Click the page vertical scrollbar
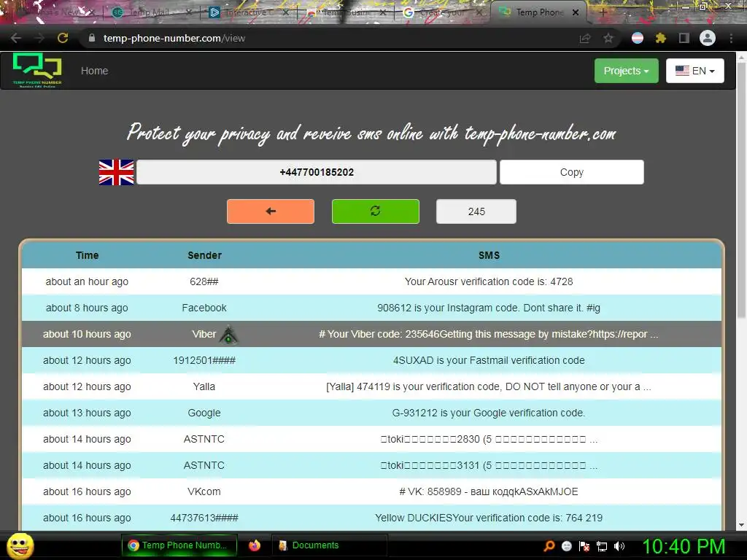This screenshot has height=560, width=747. coord(741,190)
